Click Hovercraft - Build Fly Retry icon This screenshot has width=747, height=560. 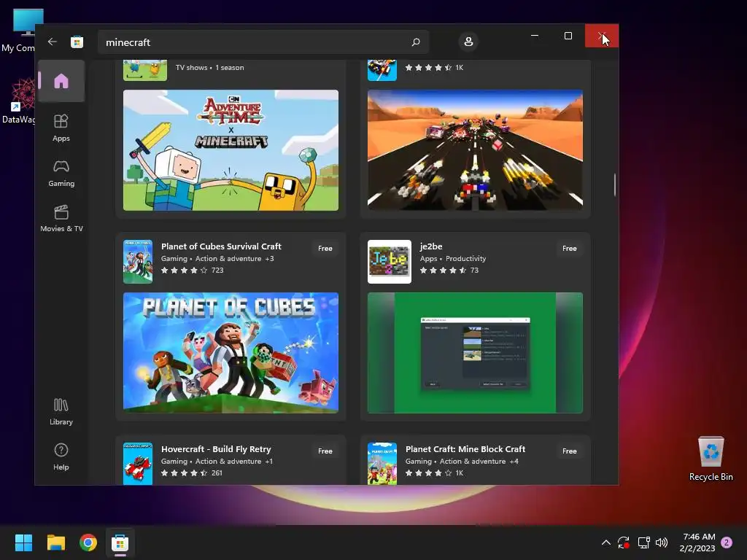[138, 464]
